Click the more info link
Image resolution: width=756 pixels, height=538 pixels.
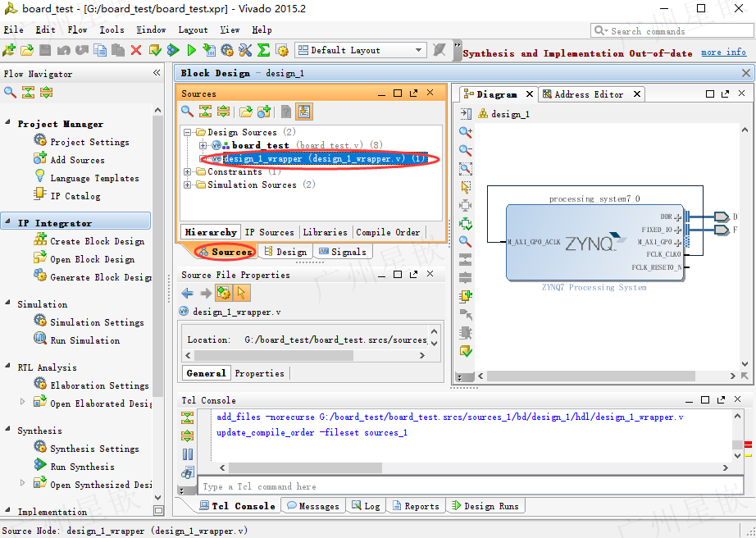point(723,52)
